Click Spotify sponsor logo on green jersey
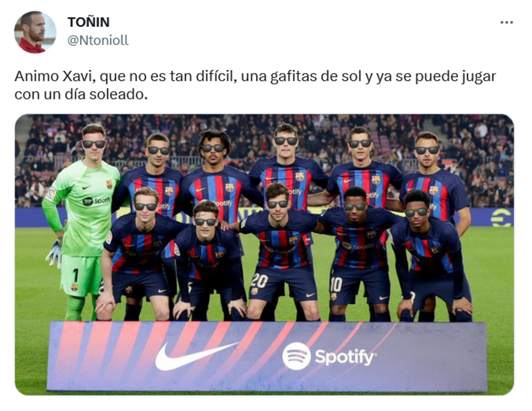The height and width of the screenshot is (411, 532). pyautogui.click(x=96, y=201)
